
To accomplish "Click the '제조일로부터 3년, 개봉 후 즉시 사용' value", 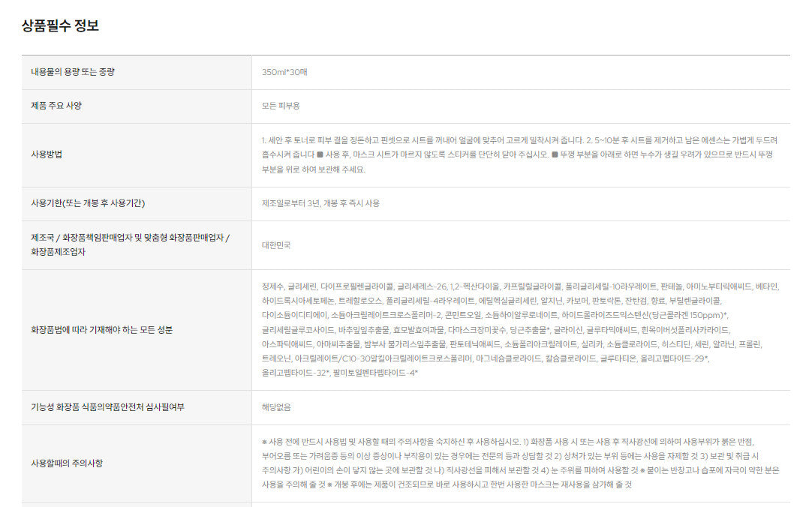I will pos(320,203).
